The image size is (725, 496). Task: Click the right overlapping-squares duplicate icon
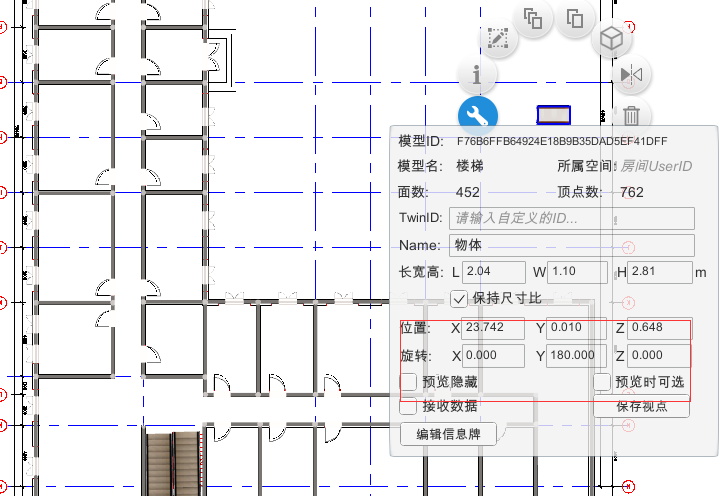coord(575,19)
